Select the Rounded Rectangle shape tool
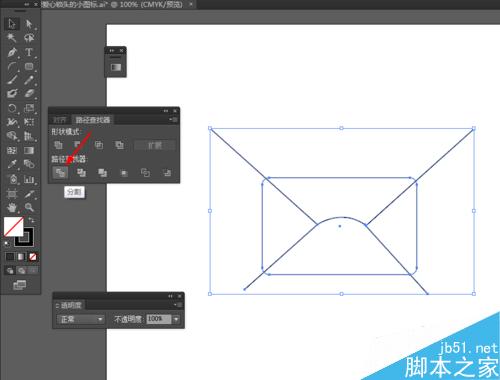This screenshot has width=500, height=380. [x=29, y=66]
